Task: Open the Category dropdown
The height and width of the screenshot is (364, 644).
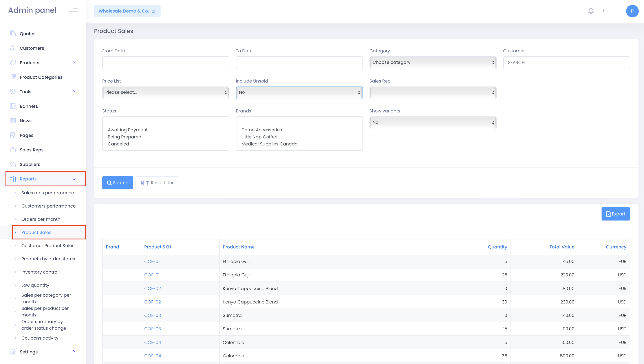Action: pos(432,62)
